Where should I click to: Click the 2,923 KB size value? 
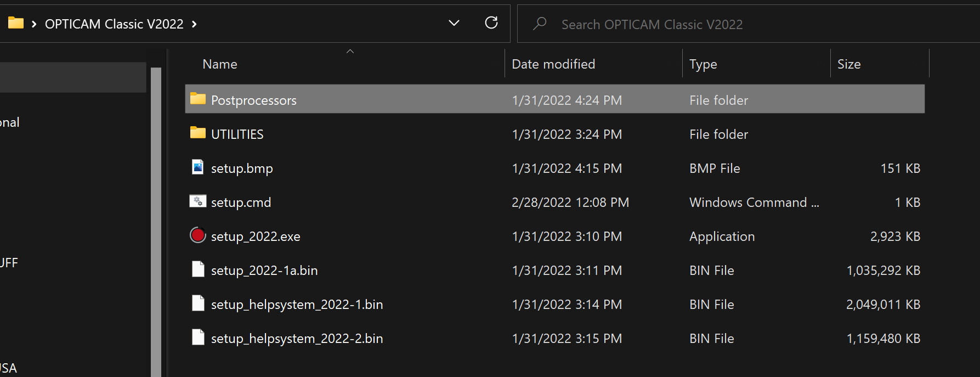(x=895, y=237)
